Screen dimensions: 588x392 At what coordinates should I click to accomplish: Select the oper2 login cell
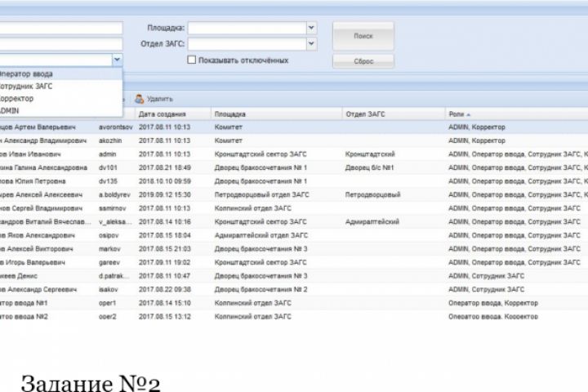point(107,317)
